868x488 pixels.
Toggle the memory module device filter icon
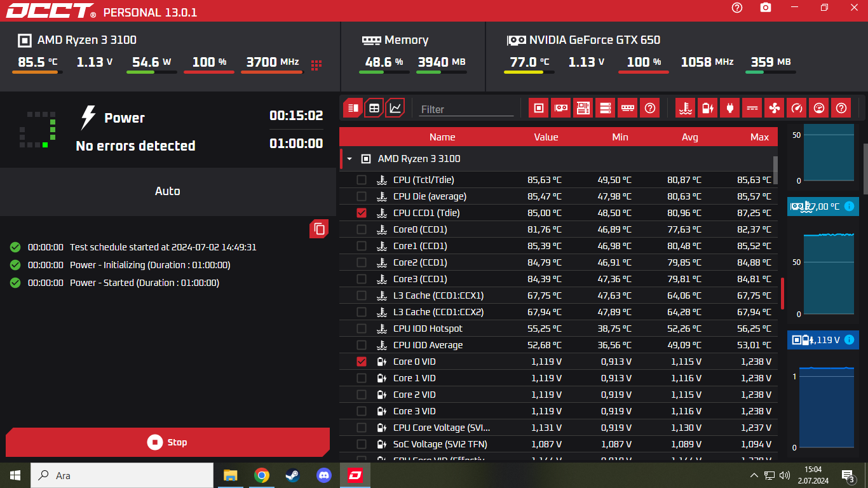coord(627,108)
